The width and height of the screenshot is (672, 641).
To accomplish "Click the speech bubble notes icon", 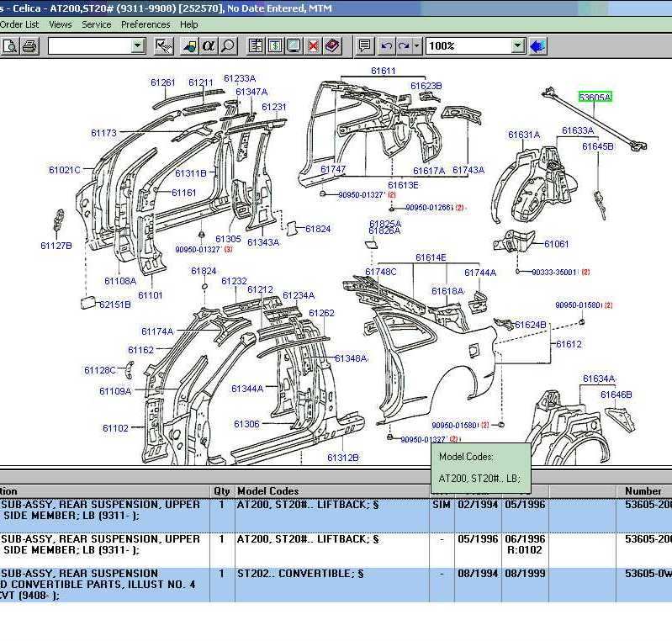I will click(x=365, y=46).
